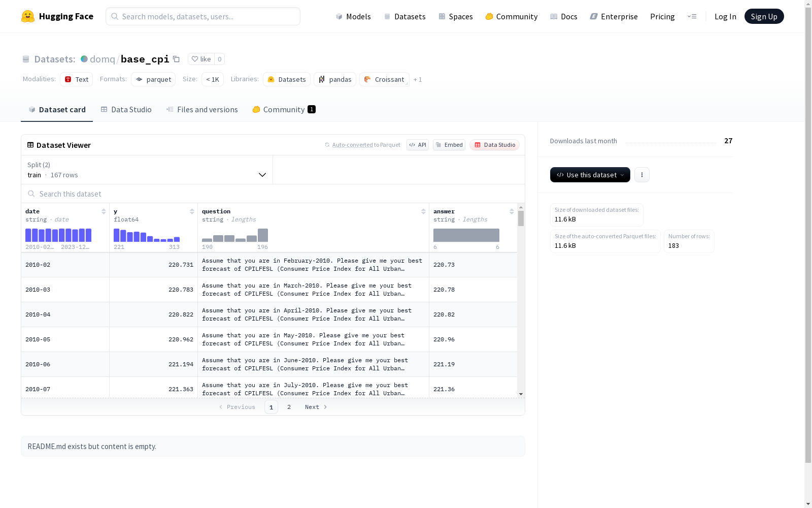
Task: Open the Files and versions tab
Action: coord(202,110)
